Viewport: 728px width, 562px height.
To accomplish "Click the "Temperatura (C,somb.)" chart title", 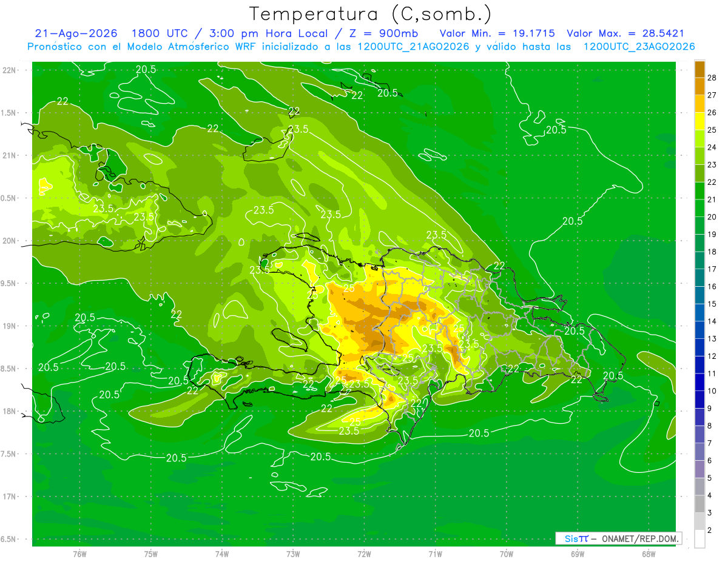I will tap(370, 14).
